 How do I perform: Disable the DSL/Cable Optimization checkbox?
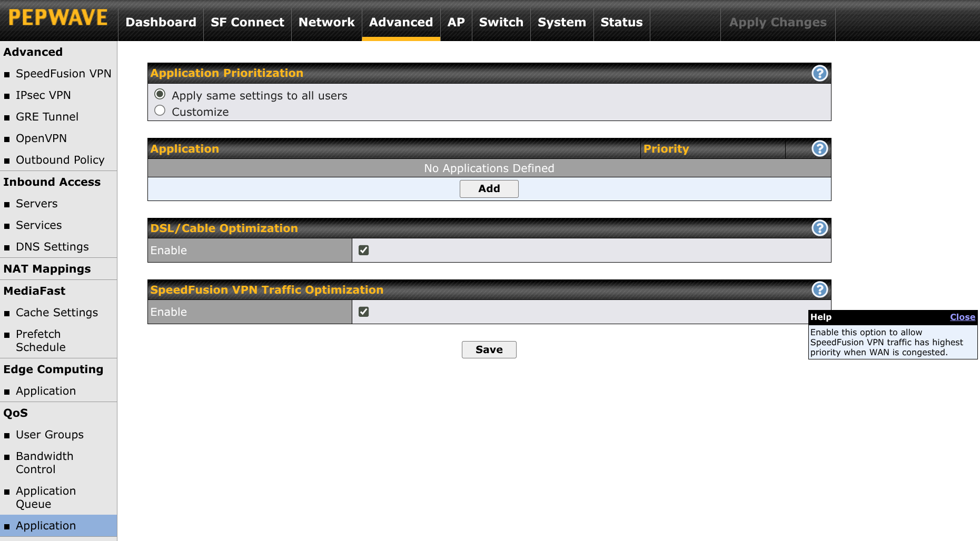[x=363, y=250]
